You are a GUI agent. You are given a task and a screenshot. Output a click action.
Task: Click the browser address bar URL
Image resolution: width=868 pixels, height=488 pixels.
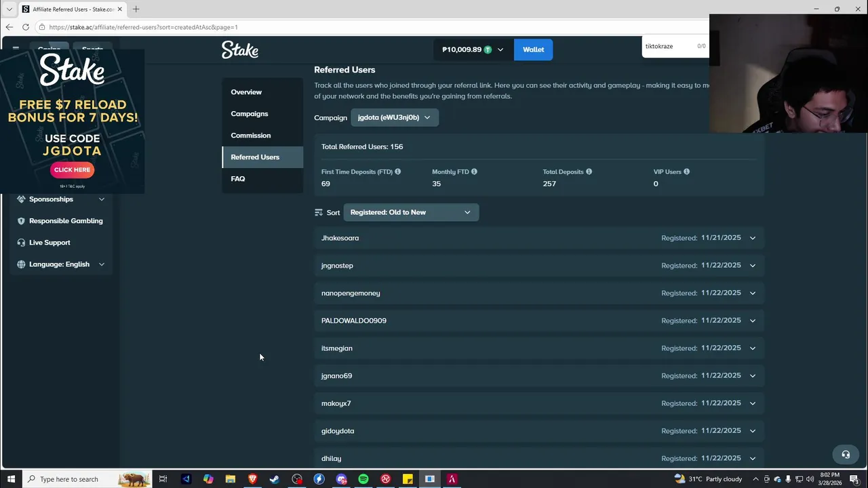coord(143,27)
